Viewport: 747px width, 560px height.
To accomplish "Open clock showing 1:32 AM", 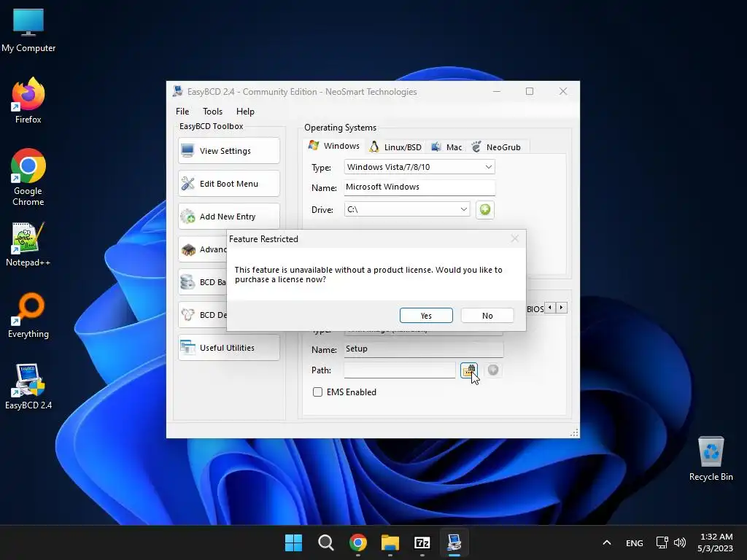I will tap(715, 542).
